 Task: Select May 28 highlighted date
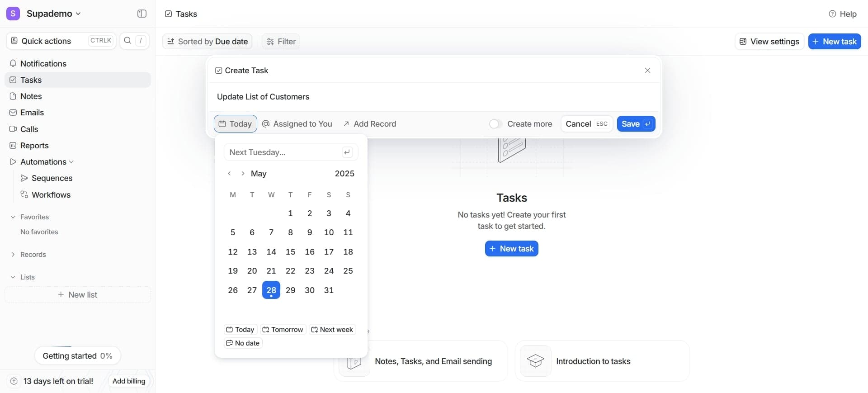[x=271, y=290]
